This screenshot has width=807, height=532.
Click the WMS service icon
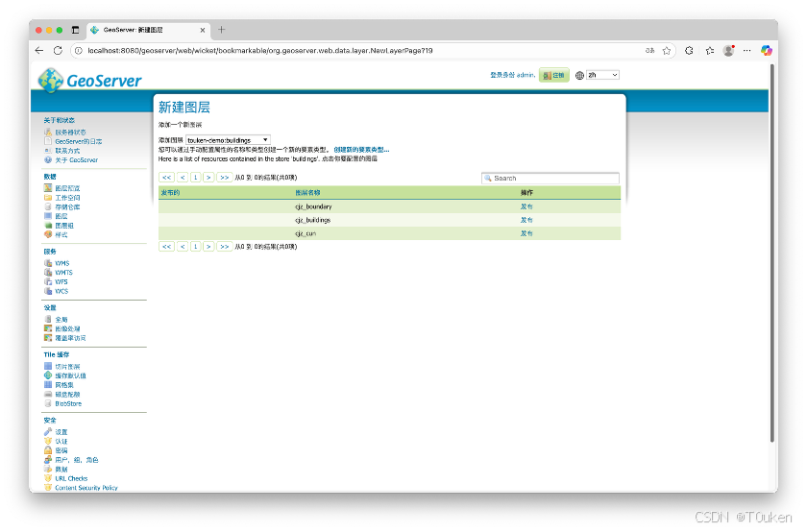pyautogui.click(x=48, y=263)
